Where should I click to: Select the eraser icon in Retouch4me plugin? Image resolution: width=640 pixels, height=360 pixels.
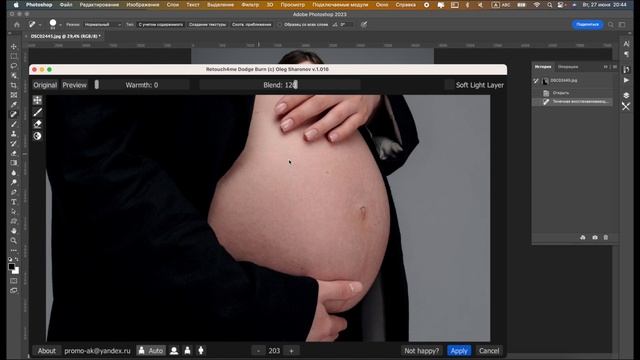tap(38, 124)
